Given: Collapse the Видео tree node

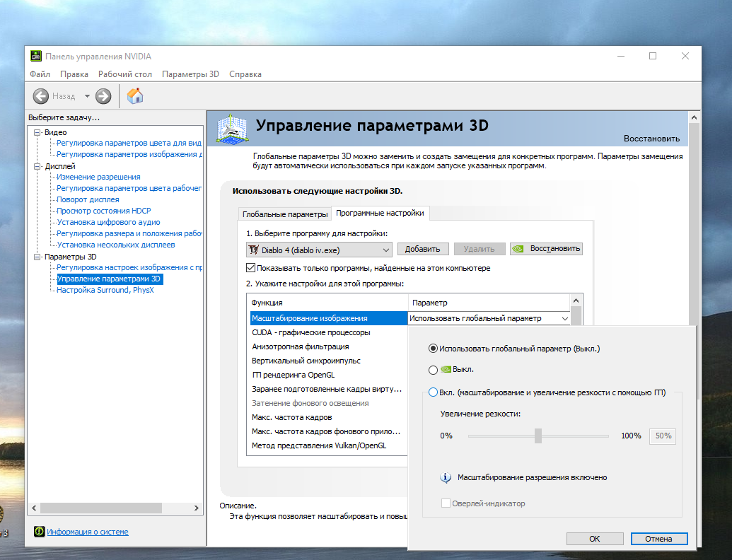Looking at the screenshot, I should coord(37,132).
